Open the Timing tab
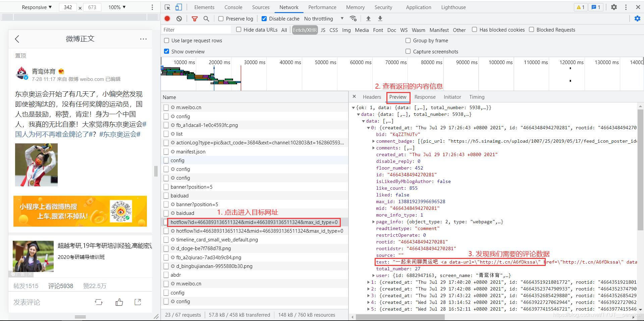Viewport: 644px width, 321px height. (x=477, y=97)
